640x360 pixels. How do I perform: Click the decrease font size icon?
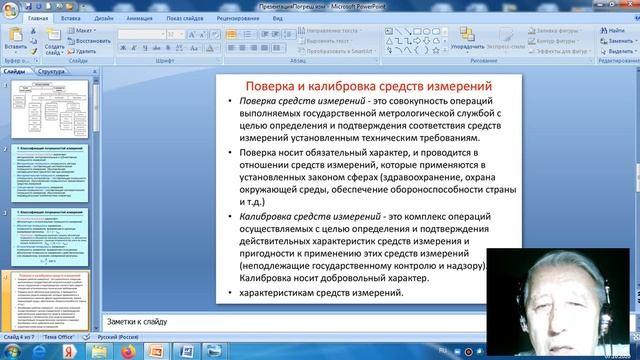click(x=202, y=35)
